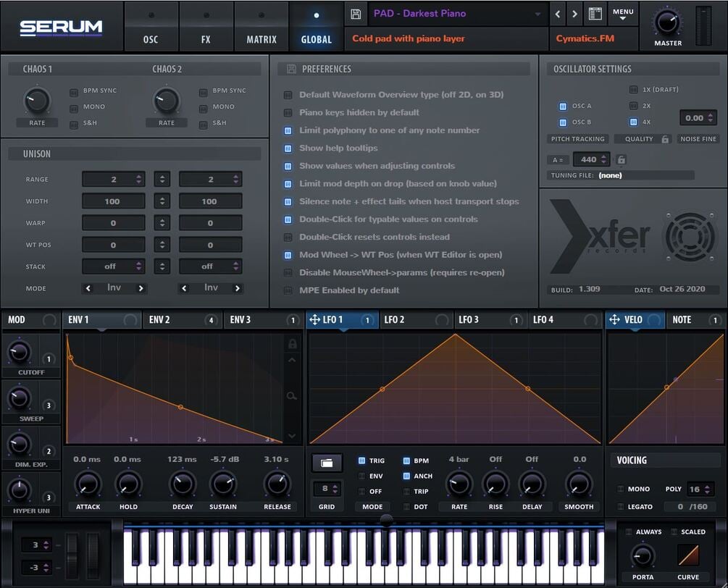
Task: Select the NOTE tab
Action: [x=695, y=320]
